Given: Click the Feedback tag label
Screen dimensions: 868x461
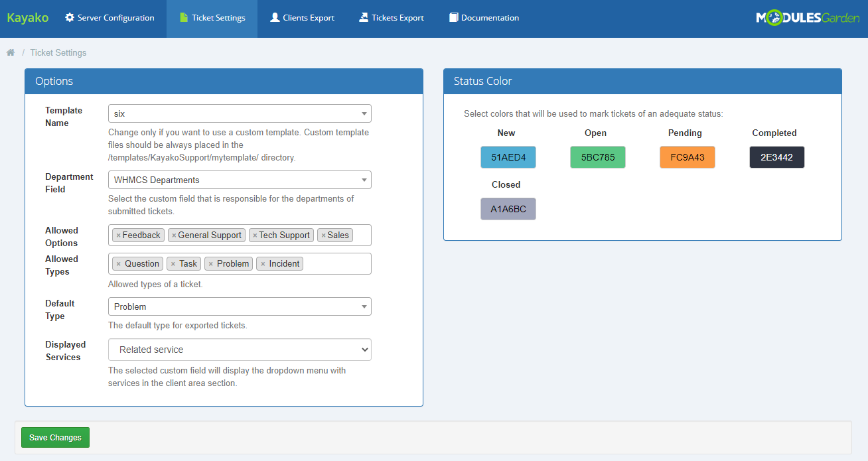Looking at the screenshot, I should (141, 235).
